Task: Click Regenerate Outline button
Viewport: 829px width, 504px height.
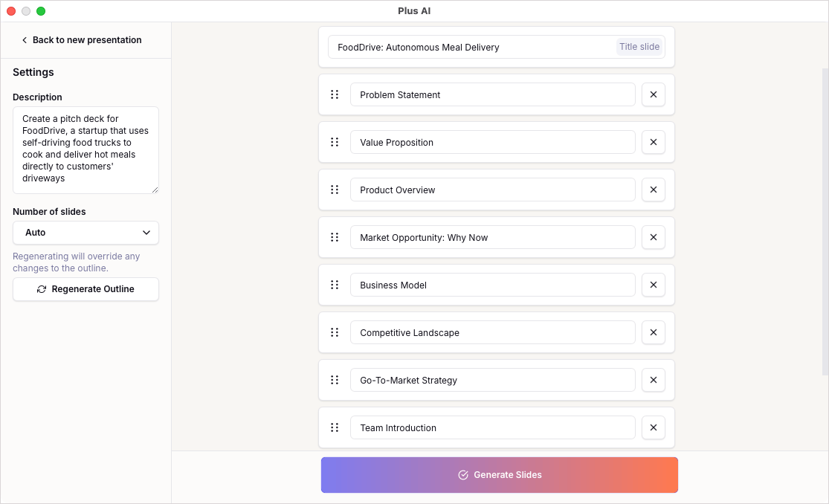Action: [86, 289]
